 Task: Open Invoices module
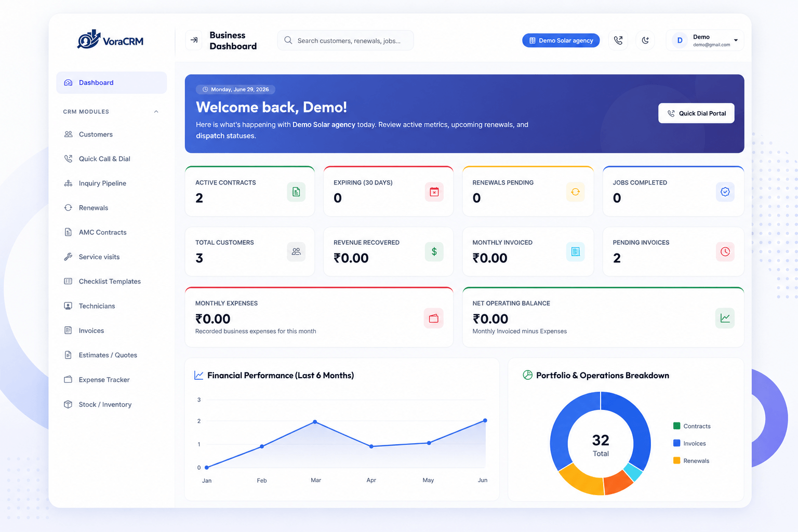pos(111,330)
